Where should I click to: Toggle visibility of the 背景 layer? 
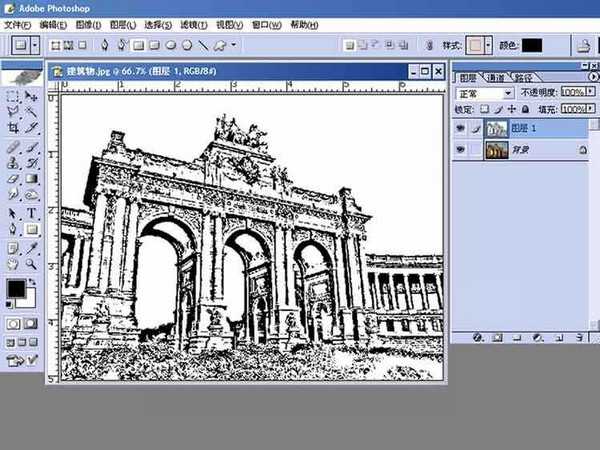pyautogui.click(x=461, y=150)
